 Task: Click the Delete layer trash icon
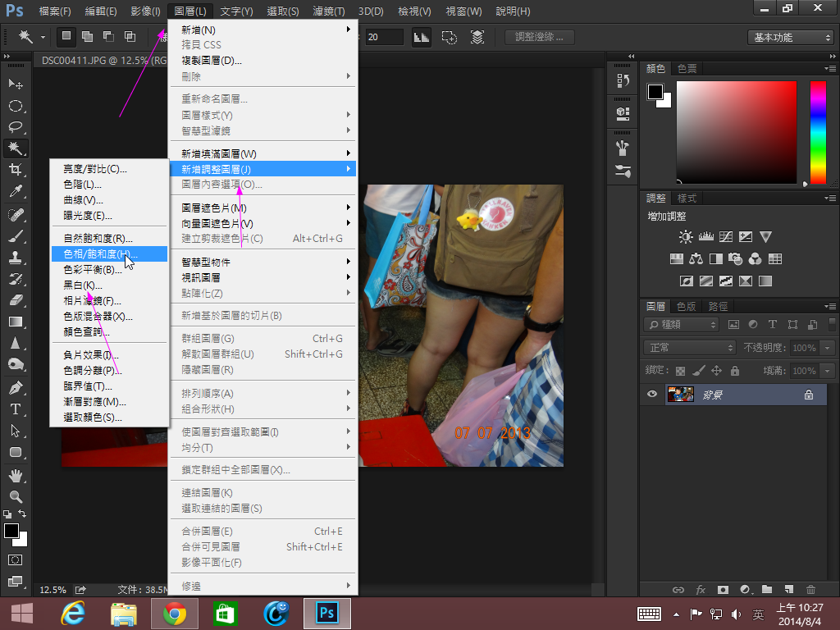click(x=811, y=589)
